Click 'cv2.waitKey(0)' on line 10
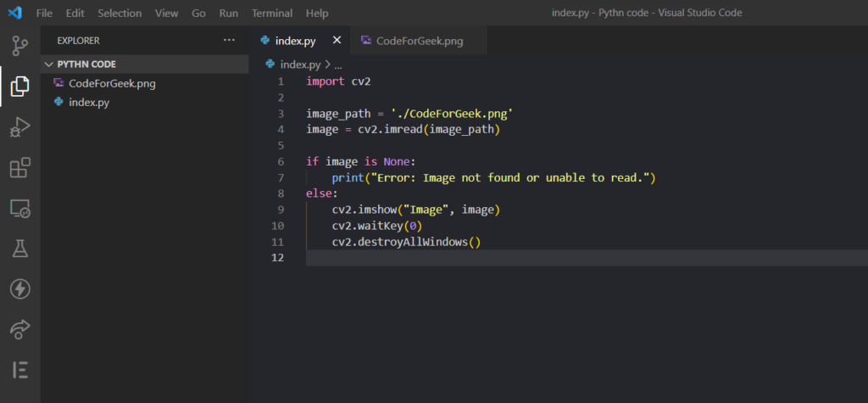The image size is (868, 403). tap(377, 227)
